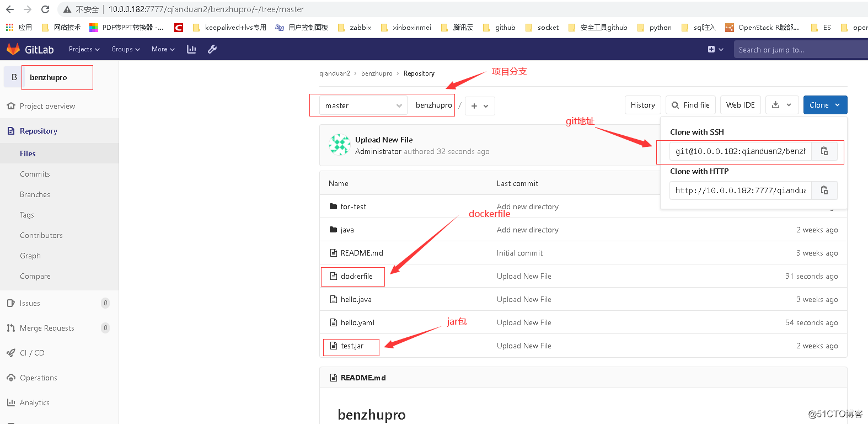Open Graph in the sidebar

pos(30,256)
